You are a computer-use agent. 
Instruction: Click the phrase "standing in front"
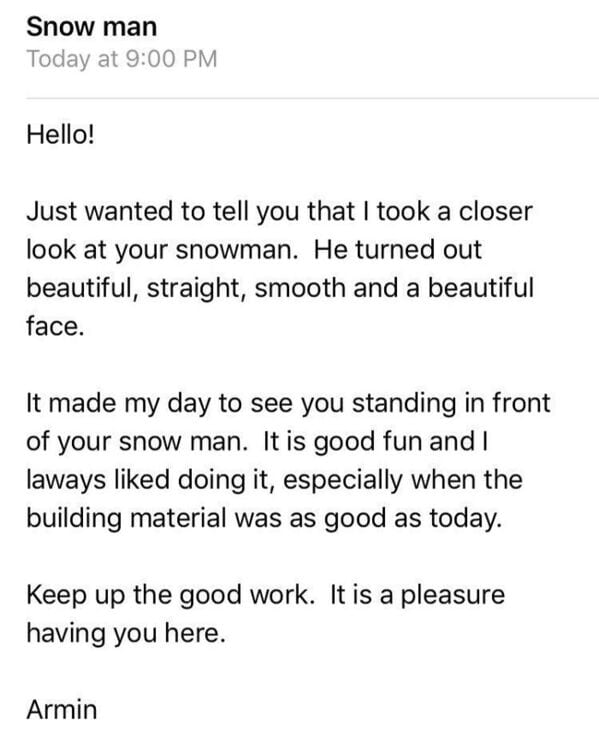pyautogui.click(x=451, y=404)
